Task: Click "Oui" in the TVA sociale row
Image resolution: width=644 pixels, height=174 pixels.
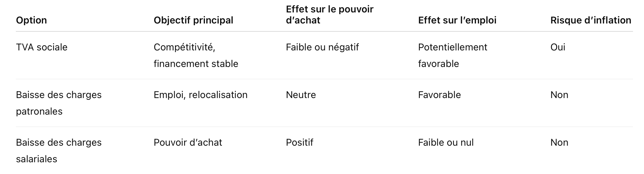Action: pos(558,47)
